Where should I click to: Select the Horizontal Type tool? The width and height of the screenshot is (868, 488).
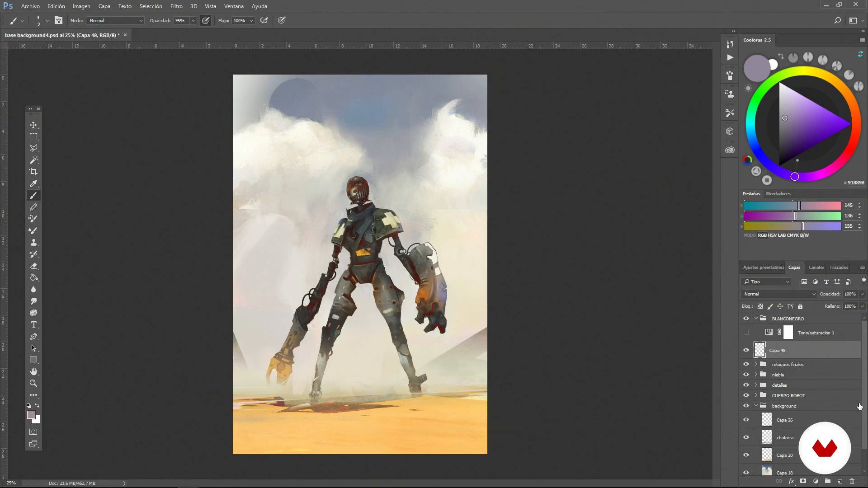point(33,325)
